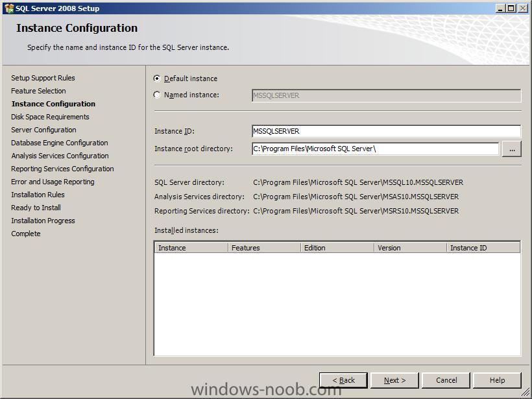Click Reporting Services Configuration step
The height and width of the screenshot is (399, 532).
point(62,169)
